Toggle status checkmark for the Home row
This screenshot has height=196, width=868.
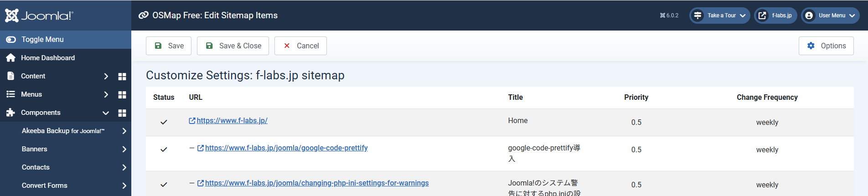164,122
